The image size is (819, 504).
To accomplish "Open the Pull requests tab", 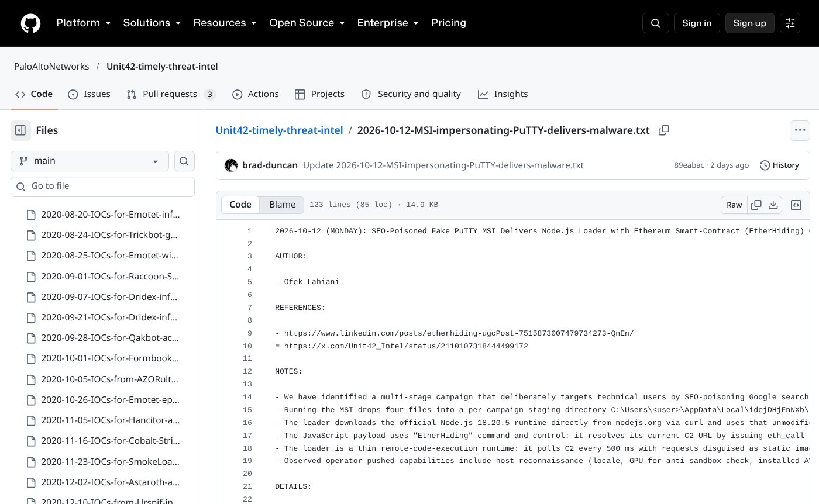I will pyautogui.click(x=171, y=94).
